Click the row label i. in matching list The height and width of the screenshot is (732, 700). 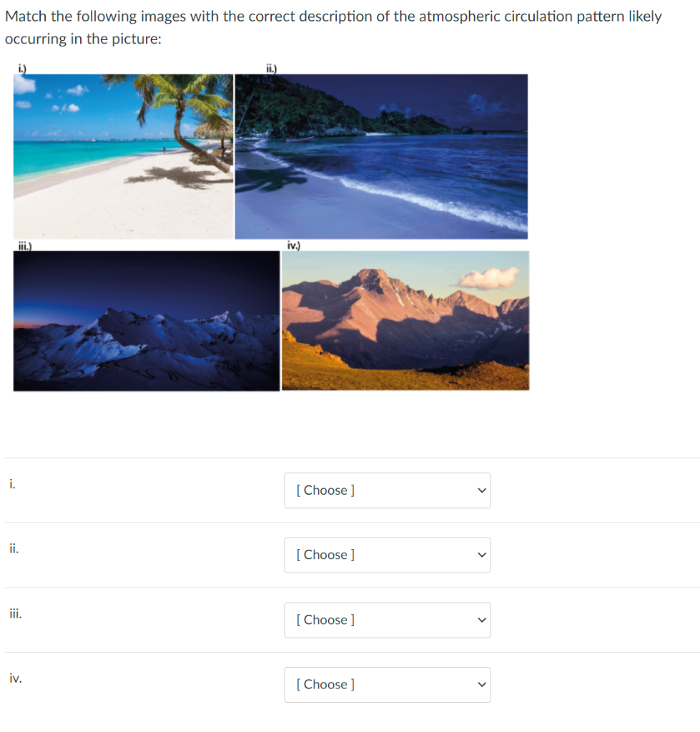(x=13, y=484)
